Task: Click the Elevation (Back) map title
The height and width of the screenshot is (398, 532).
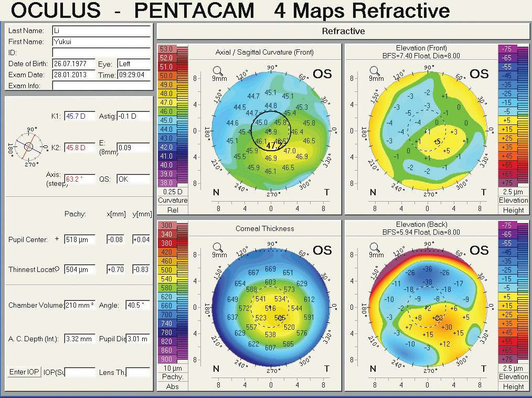Action: pos(421,225)
